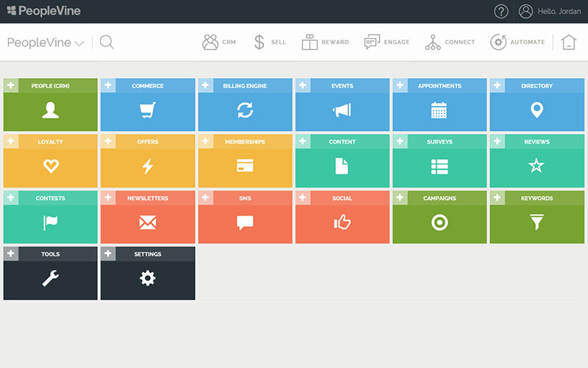588x368 pixels.
Task: Open the Reward menu
Action: tap(325, 42)
